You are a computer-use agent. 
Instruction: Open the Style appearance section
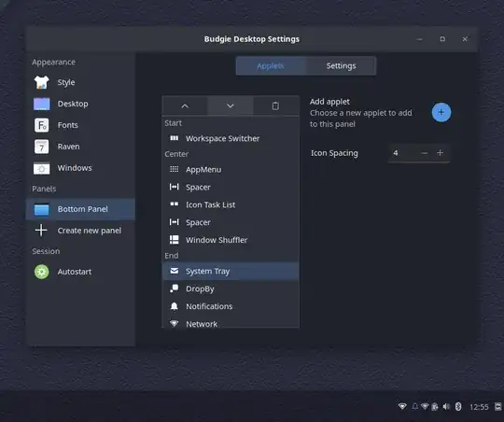(80, 82)
